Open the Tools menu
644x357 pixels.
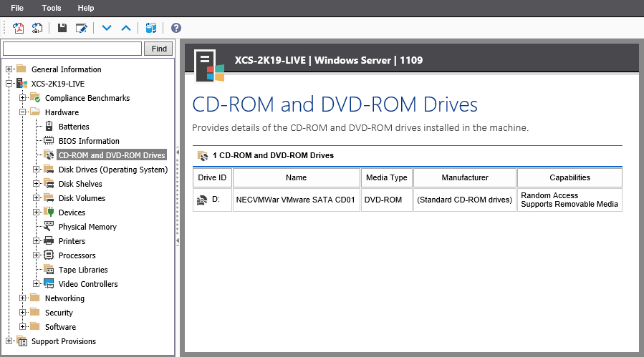click(52, 8)
